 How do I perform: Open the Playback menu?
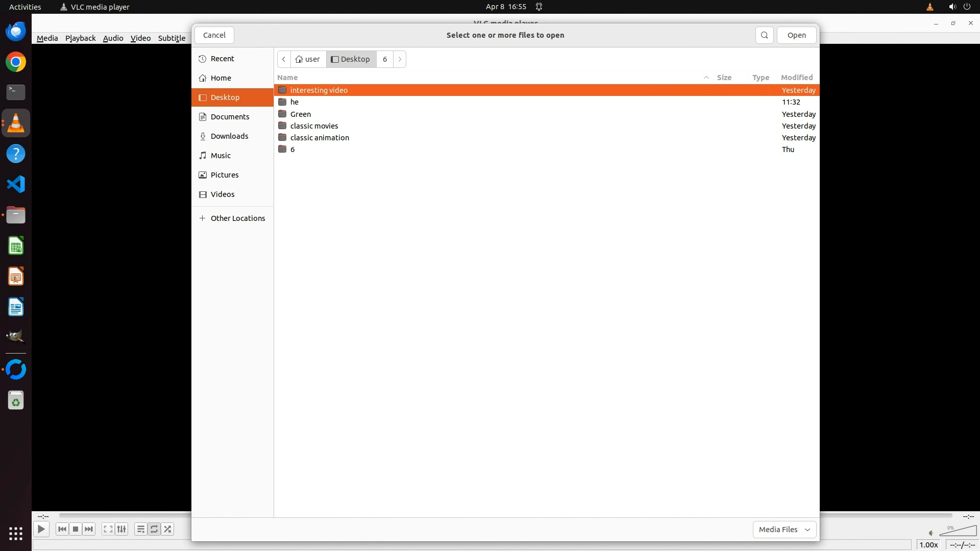pyautogui.click(x=80, y=38)
